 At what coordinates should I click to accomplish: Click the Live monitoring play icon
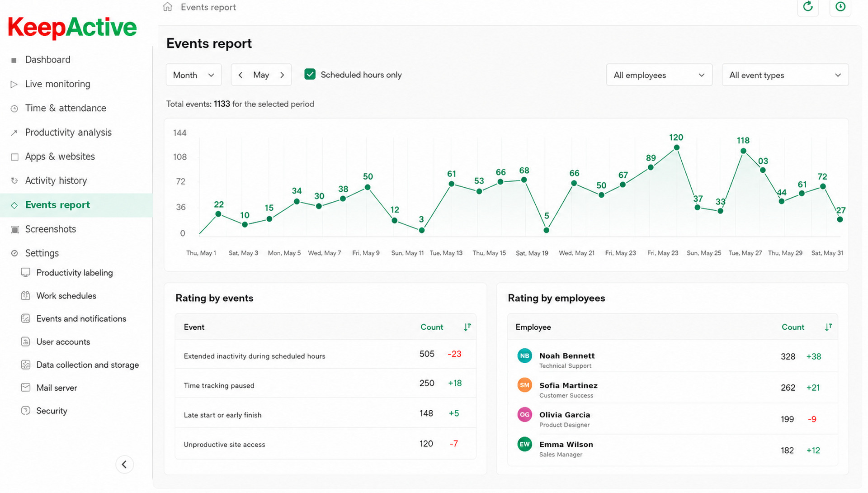[x=14, y=84]
